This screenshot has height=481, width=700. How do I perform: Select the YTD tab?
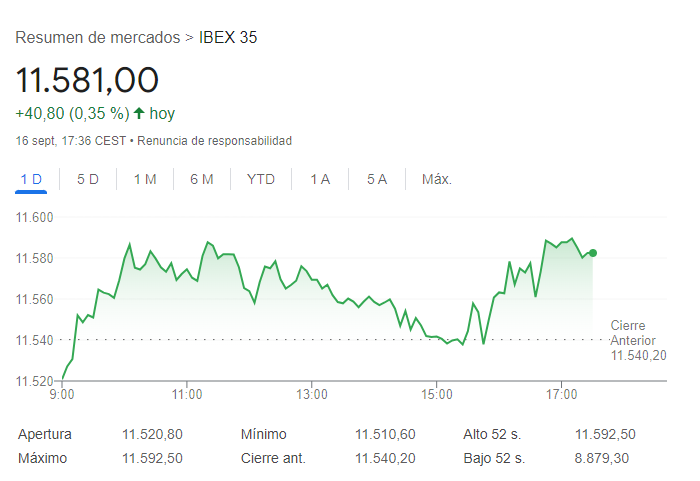261,179
